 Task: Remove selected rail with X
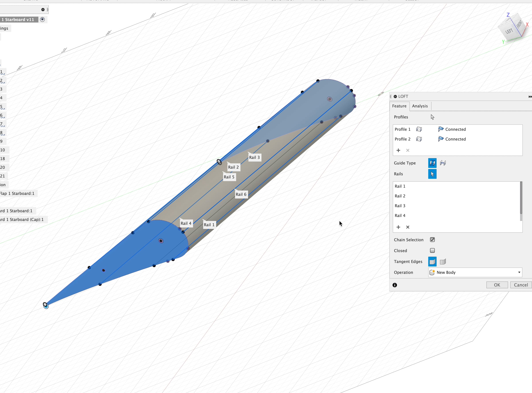[x=408, y=227]
